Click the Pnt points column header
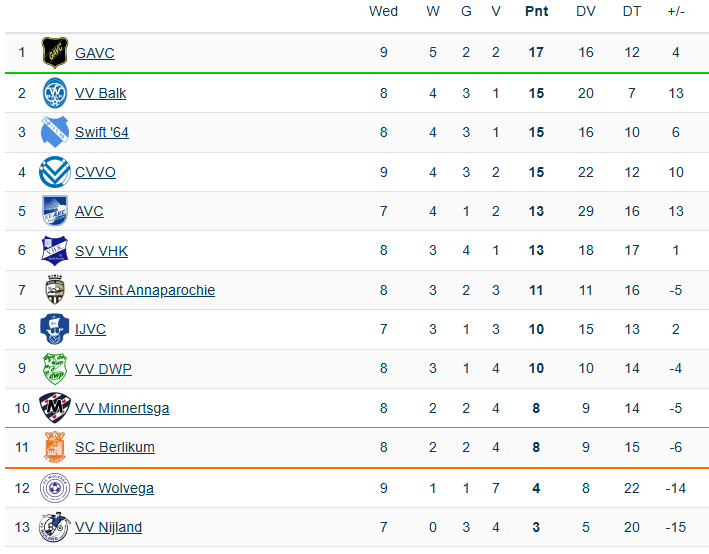This screenshot has height=554, width=709. coord(536,12)
